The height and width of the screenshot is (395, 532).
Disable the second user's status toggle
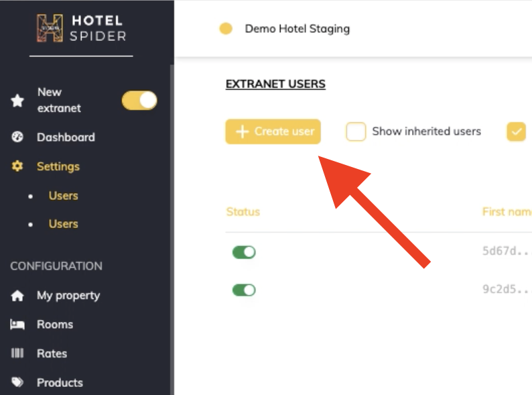coord(244,290)
